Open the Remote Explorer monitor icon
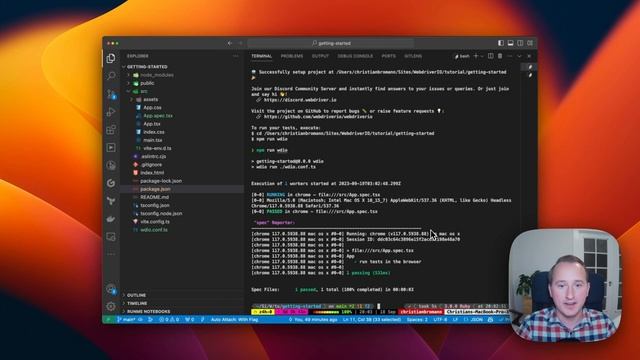 coord(111,237)
